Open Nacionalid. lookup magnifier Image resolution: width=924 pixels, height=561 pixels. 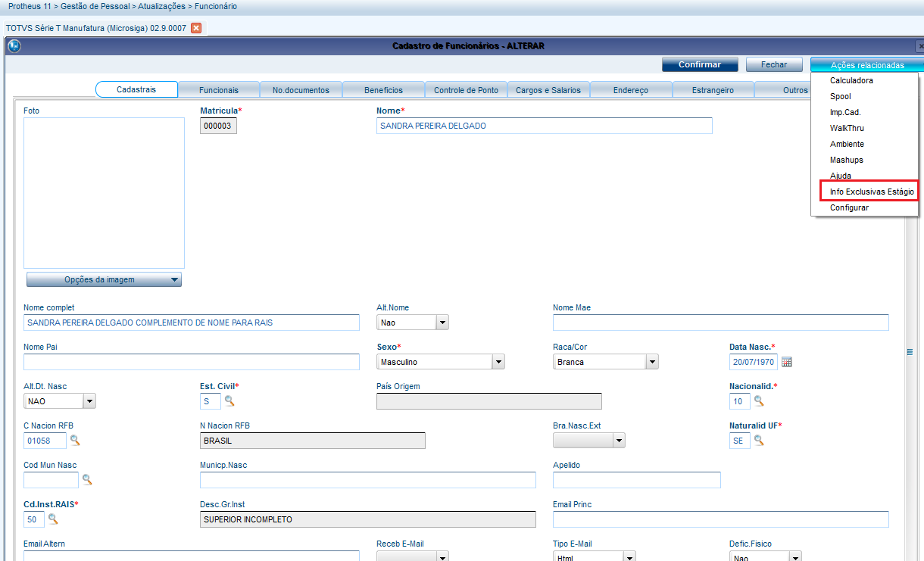(x=759, y=400)
